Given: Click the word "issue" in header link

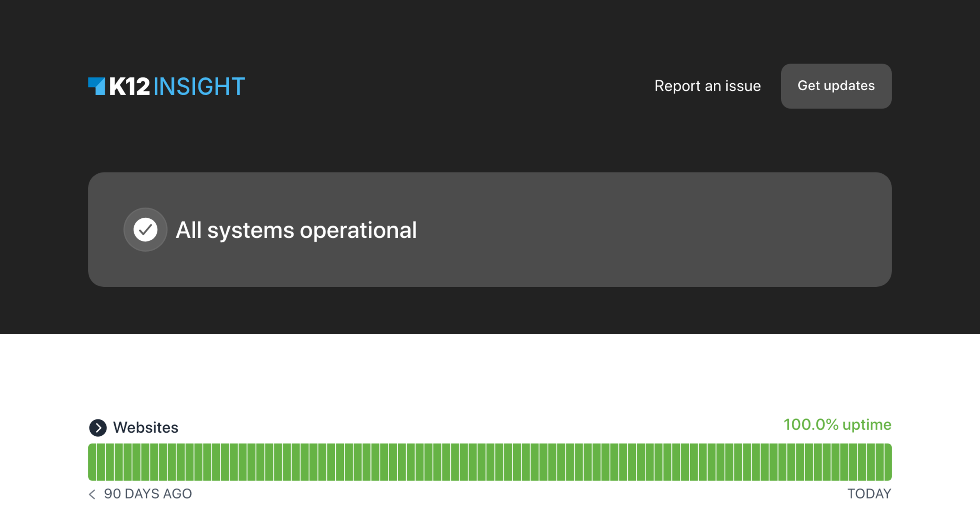Looking at the screenshot, I should point(743,86).
